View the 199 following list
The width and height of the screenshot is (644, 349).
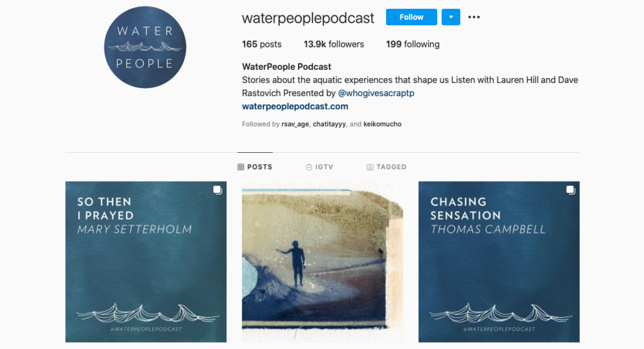(x=413, y=45)
